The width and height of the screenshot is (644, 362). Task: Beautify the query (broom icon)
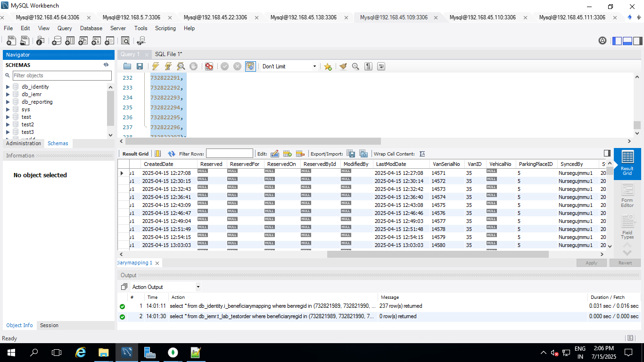pos(343,66)
